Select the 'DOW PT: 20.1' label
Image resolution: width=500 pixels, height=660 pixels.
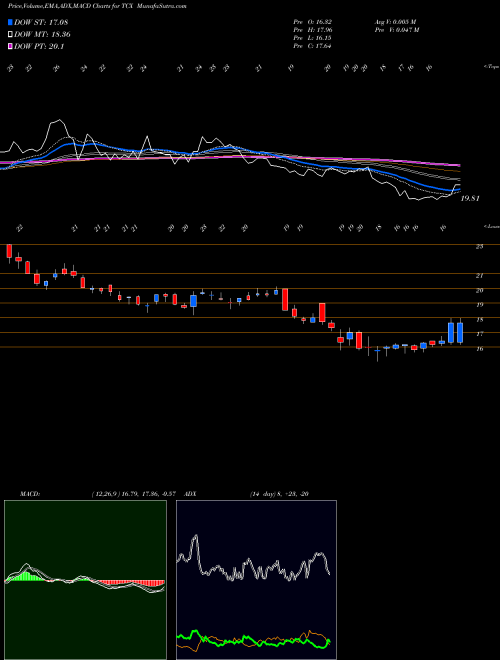point(39,46)
